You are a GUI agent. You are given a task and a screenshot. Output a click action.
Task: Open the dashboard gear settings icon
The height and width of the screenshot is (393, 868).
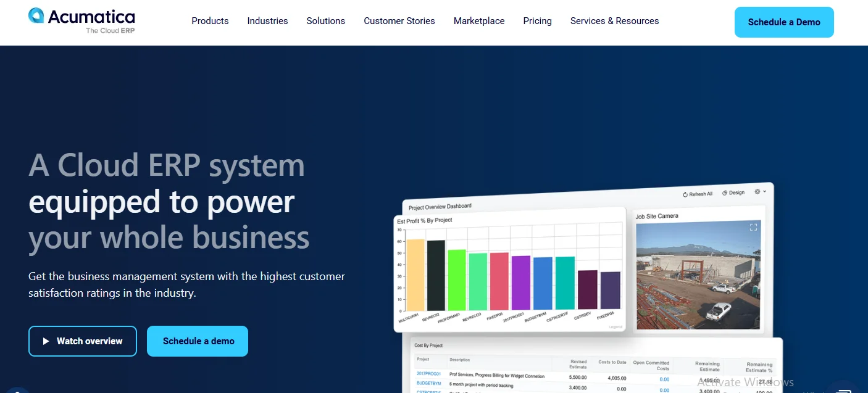(757, 192)
